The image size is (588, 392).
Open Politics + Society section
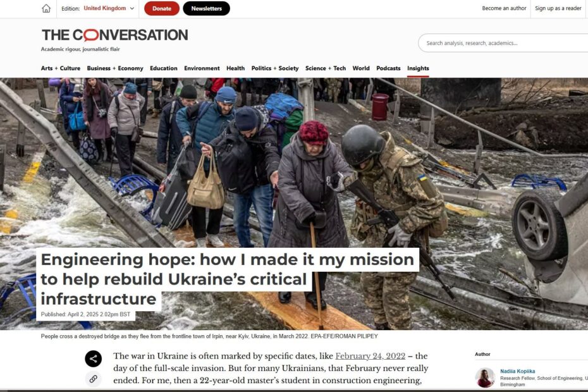(x=275, y=68)
